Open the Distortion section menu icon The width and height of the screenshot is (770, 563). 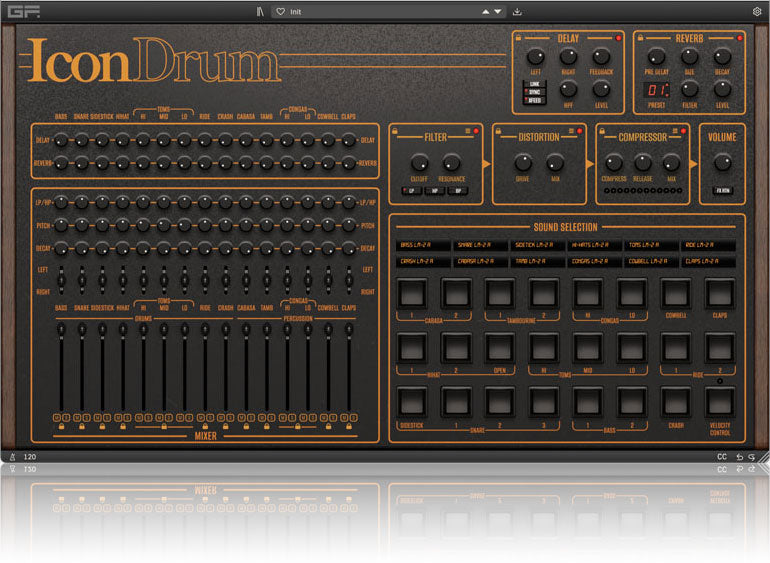click(x=571, y=131)
